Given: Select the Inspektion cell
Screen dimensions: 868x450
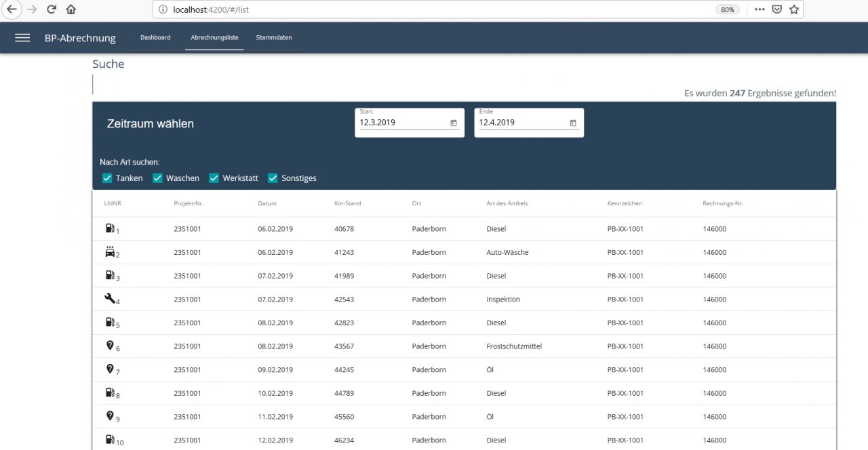Looking at the screenshot, I should point(503,299).
